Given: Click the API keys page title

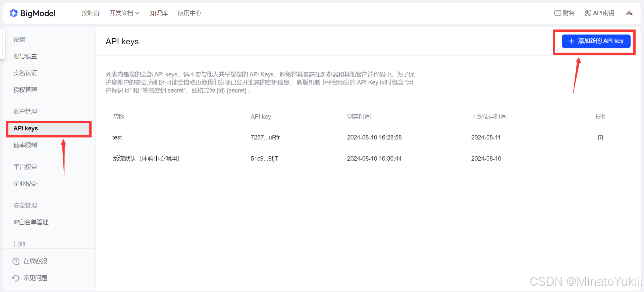Looking at the screenshot, I should (122, 42).
